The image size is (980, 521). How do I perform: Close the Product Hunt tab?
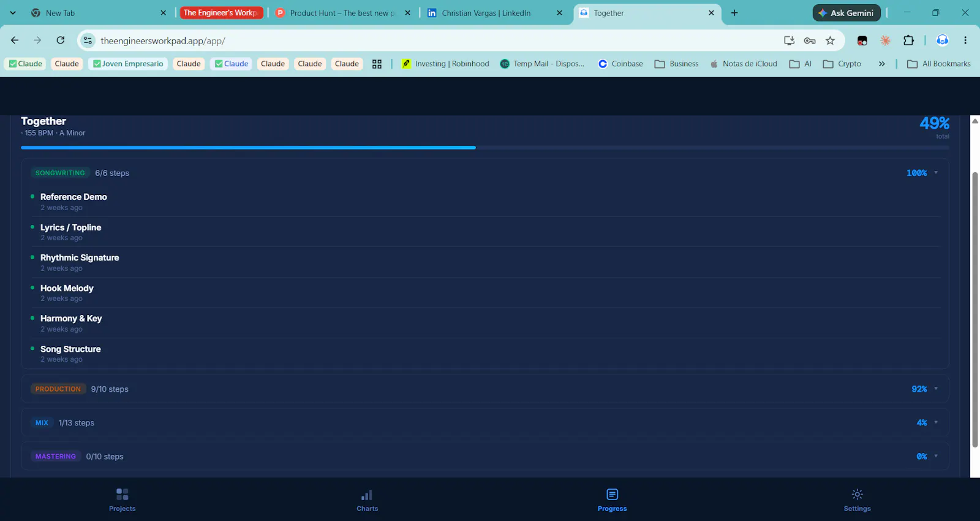pyautogui.click(x=407, y=13)
